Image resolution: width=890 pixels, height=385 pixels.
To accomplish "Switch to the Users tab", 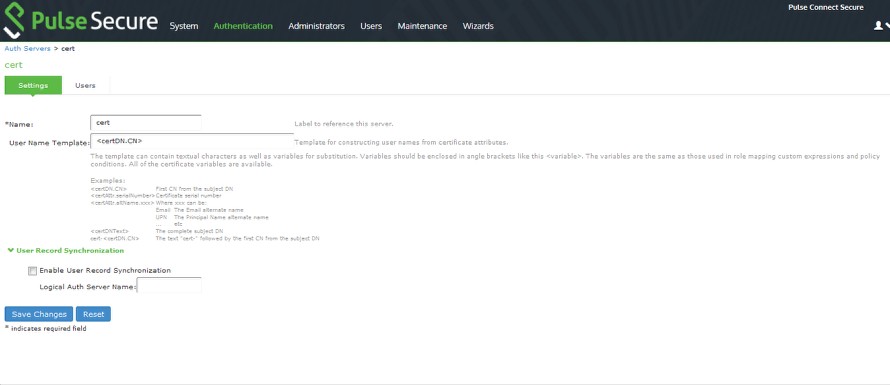I will click(x=85, y=85).
